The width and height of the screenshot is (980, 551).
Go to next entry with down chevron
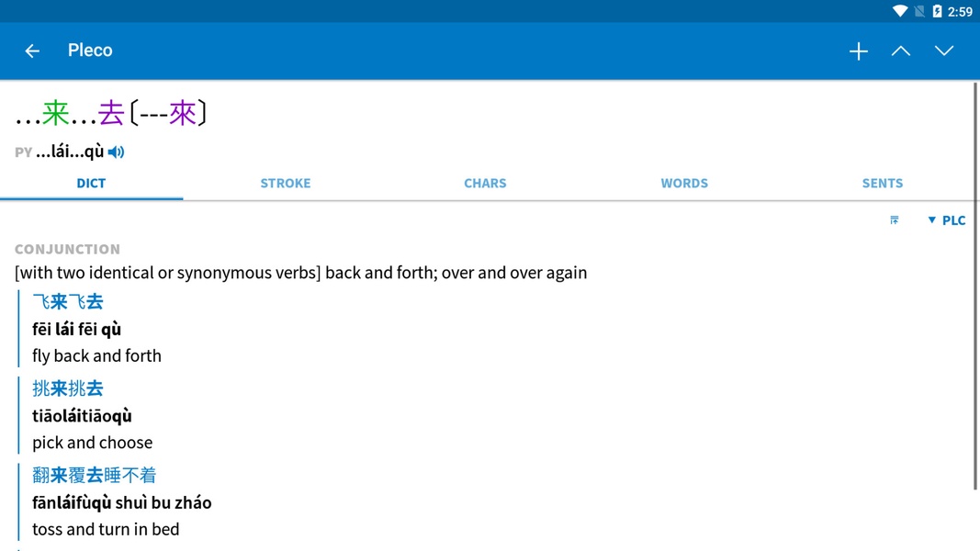pos(944,51)
